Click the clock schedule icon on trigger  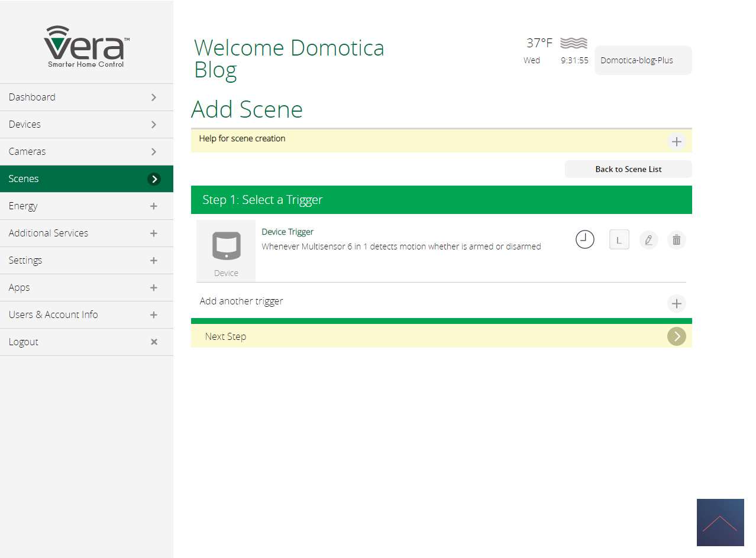click(x=584, y=239)
